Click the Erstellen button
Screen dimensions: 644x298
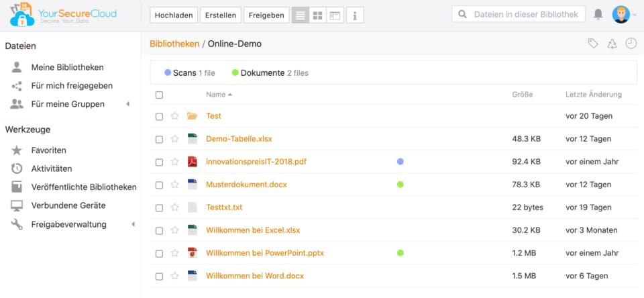pos(221,15)
